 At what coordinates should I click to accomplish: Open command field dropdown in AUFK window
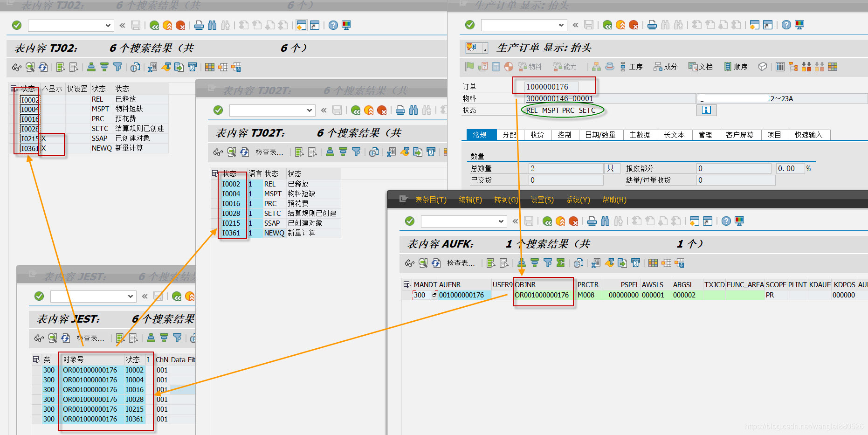pyautogui.click(x=501, y=221)
